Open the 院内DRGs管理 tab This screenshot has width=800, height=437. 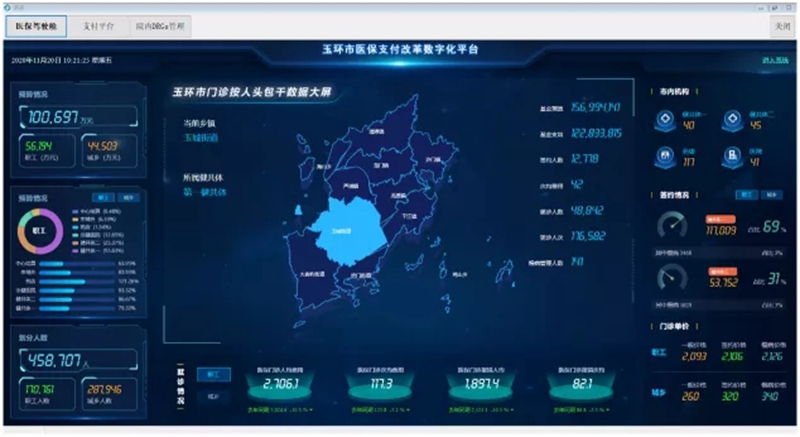click(x=160, y=26)
